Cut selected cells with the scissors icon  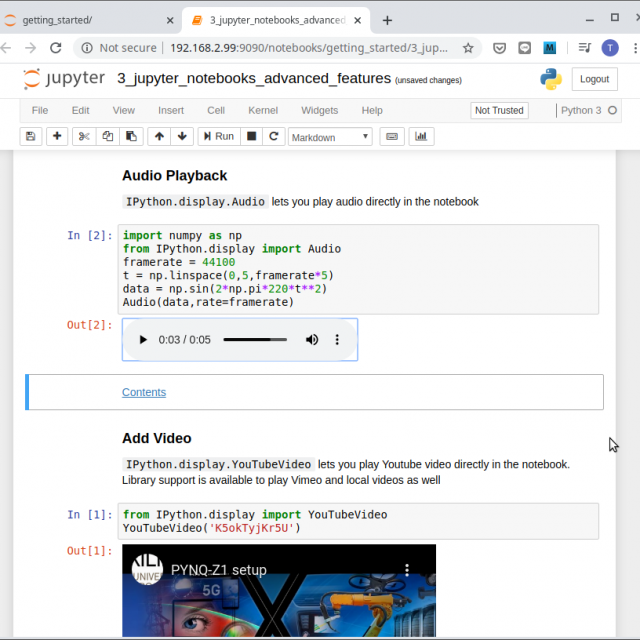pos(84,136)
